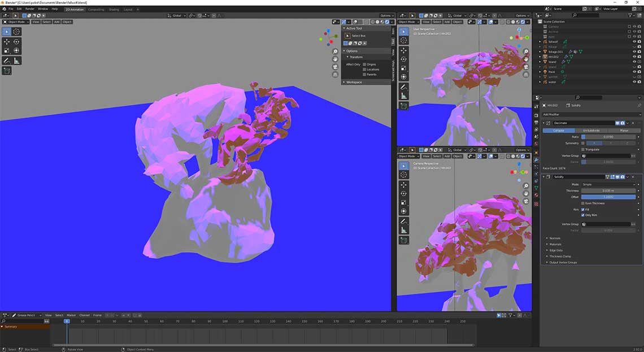Select Planar mode in Decimate modifier
This screenshot has width=644, height=352.
(x=624, y=131)
